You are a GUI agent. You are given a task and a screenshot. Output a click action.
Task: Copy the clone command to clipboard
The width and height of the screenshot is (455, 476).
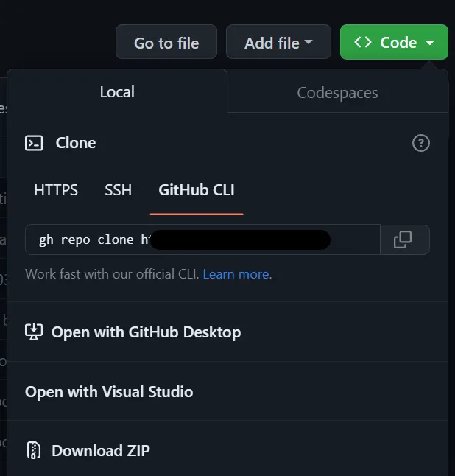(405, 239)
